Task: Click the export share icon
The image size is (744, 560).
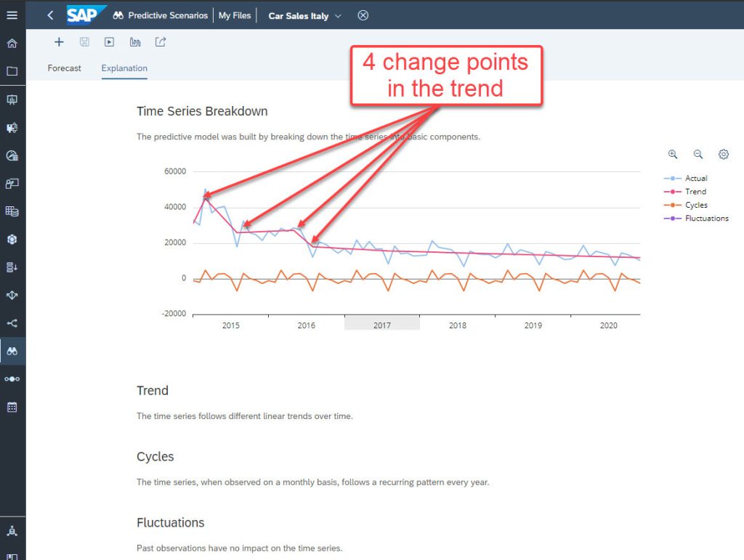Action: click(161, 42)
